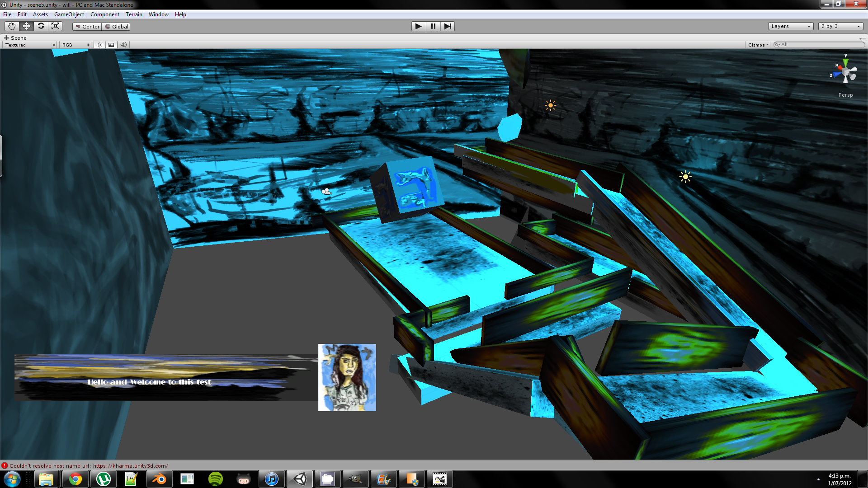Select the Hand tool in toolbar
This screenshot has height=488, width=868.
tap(12, 26)
